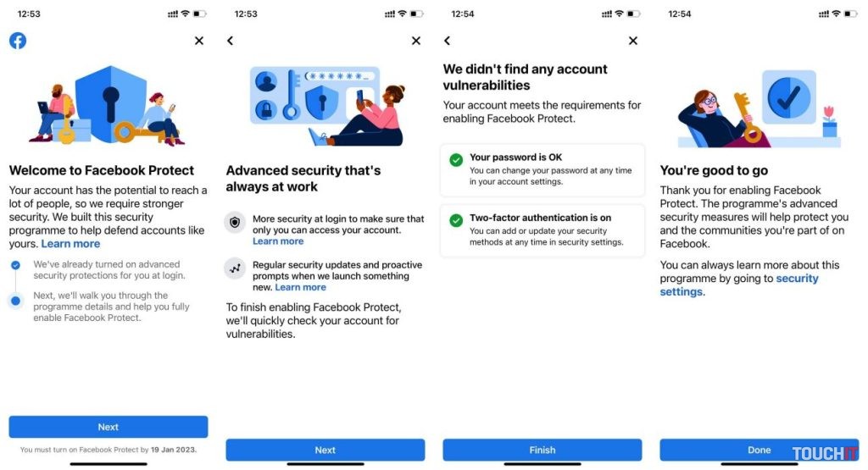Viewport: 868px width, 470px height.
Task: Tap Next on the welcome screen
Action: click(x=108, y=427)
